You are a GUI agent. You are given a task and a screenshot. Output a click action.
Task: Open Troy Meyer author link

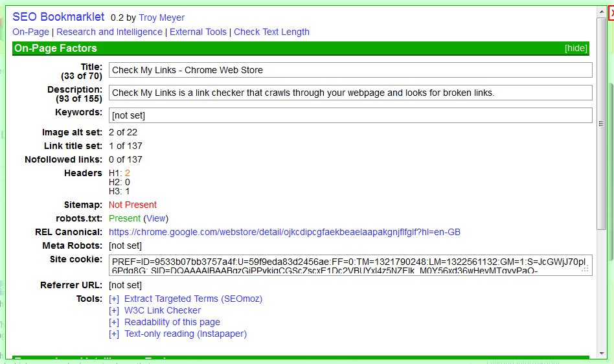[x=161, y=17]
